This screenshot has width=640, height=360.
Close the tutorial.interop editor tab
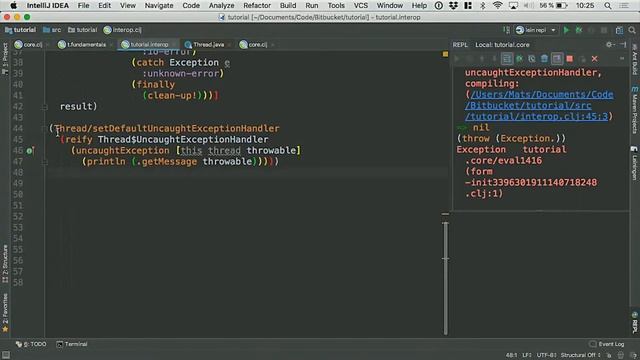coord(174,45)
